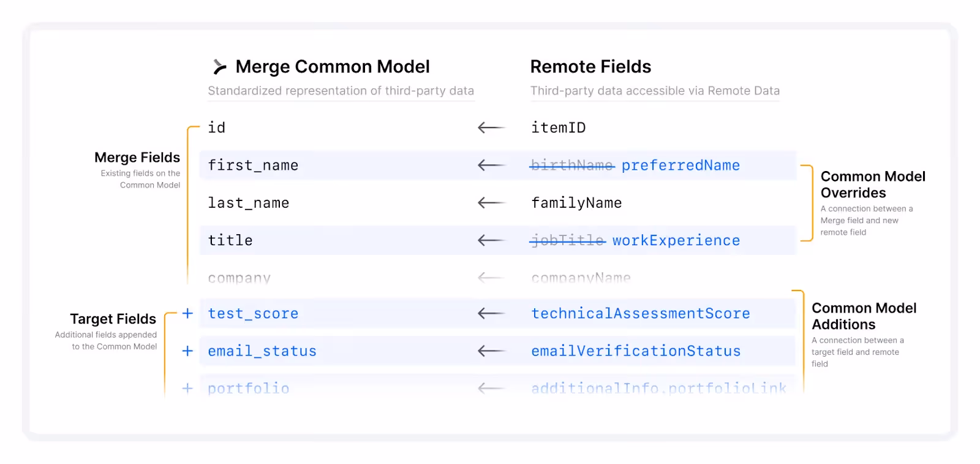The image size is (980, 464).
Task: Click the faded companyName remote field
Action: pos(581,278)
